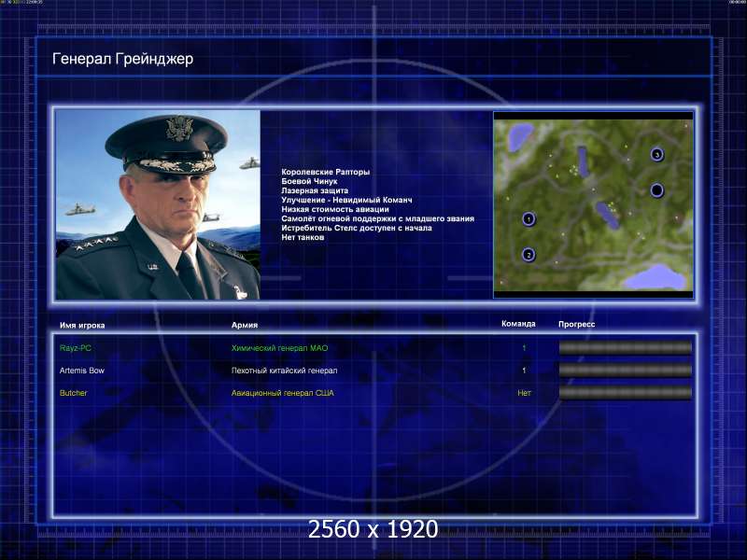The height and width of the screenshot is (560, 747).
Task: Click the four-star shoulder insignia
Action: click(96, 244)
